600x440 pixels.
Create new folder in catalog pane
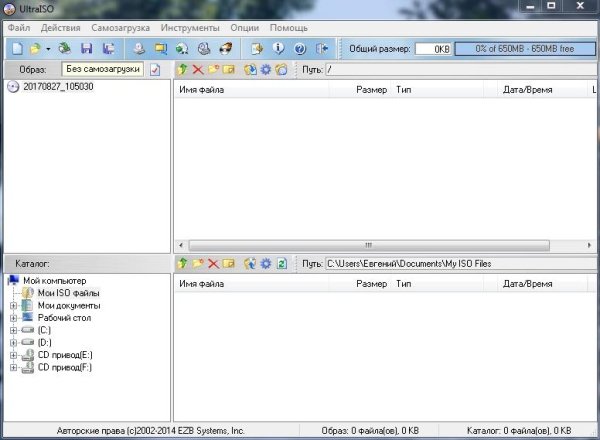pyautogui.click(x=198, y=264)
